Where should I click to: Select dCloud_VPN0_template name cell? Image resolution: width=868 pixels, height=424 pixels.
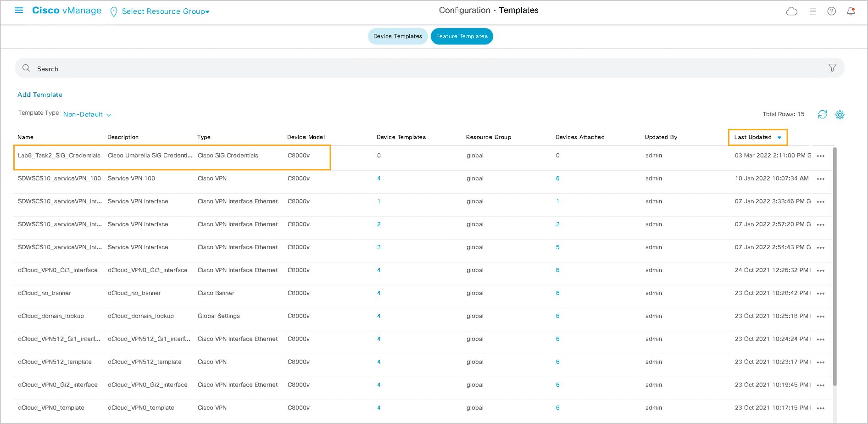[x=51, y=408]
